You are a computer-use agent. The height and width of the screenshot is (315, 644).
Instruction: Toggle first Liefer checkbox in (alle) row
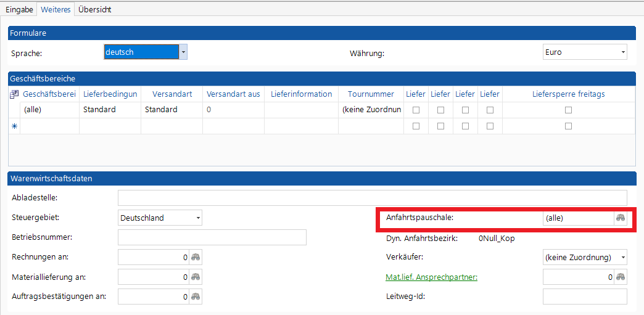416,110
